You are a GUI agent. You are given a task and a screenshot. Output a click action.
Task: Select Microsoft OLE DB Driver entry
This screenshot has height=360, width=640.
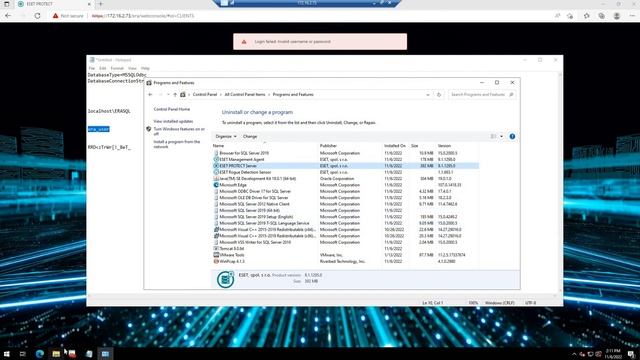pos(345,198)
